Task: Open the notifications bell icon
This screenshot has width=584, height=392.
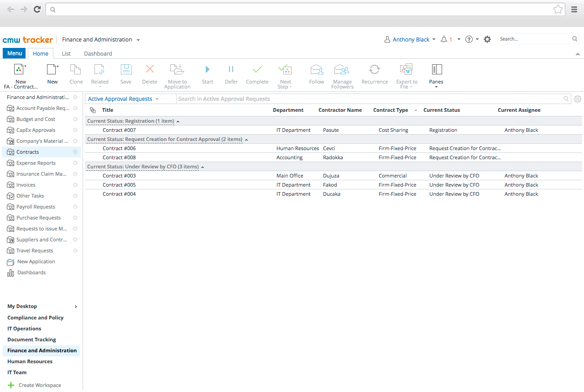Action: pos(444,40)
